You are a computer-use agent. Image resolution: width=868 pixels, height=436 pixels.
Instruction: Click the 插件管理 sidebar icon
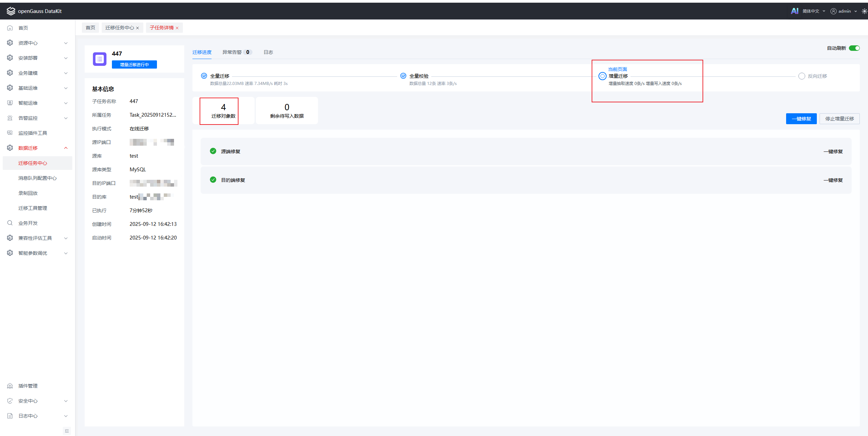tap(10, 386)
